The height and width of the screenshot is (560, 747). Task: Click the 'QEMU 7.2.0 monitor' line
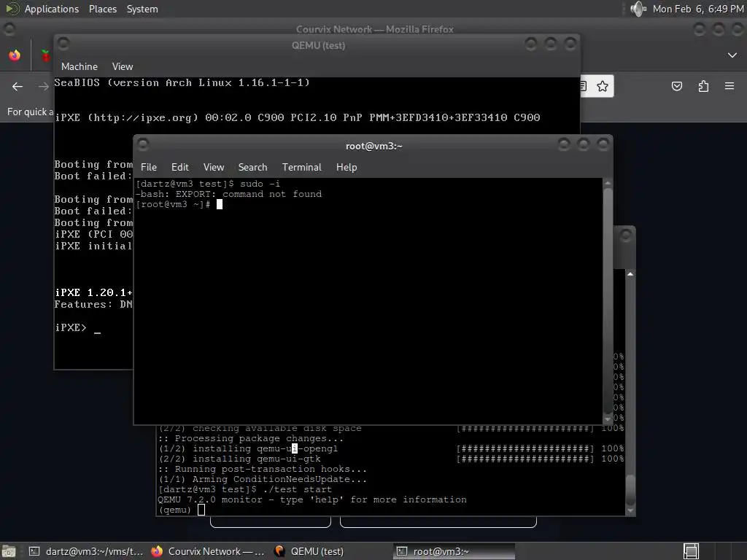point(312,500)
